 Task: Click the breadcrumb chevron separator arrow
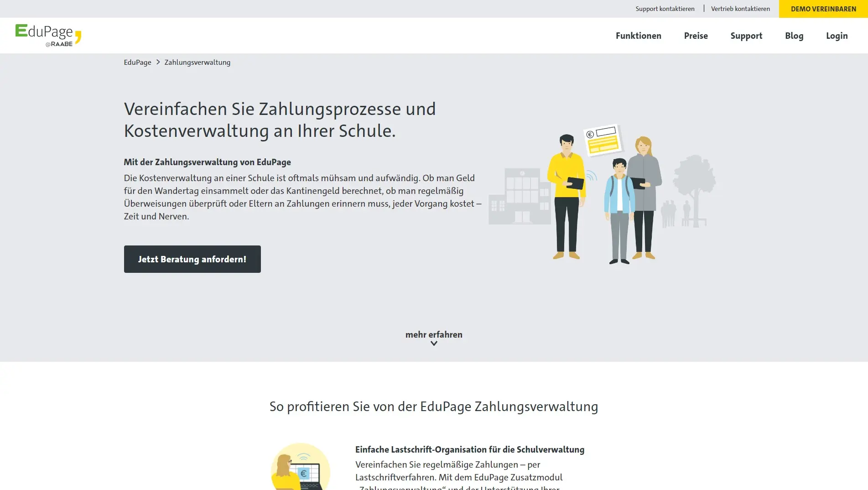[x=158, y=62]
